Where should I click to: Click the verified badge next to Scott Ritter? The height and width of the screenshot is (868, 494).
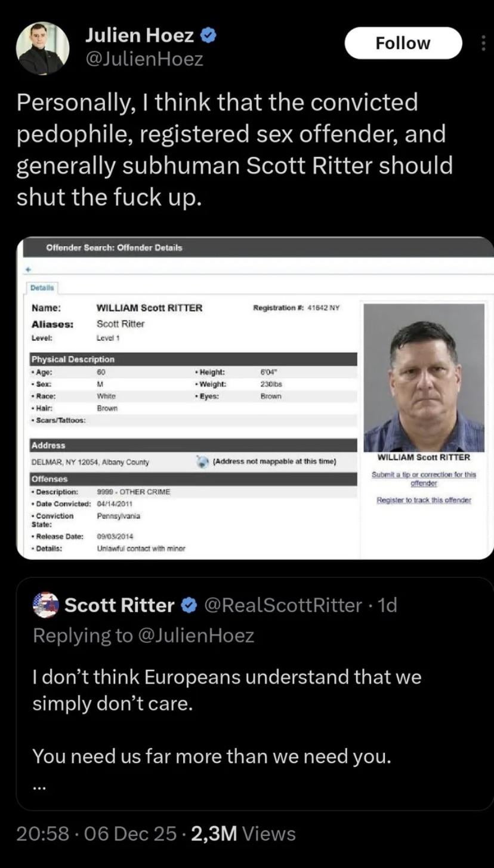pos(189,605)
